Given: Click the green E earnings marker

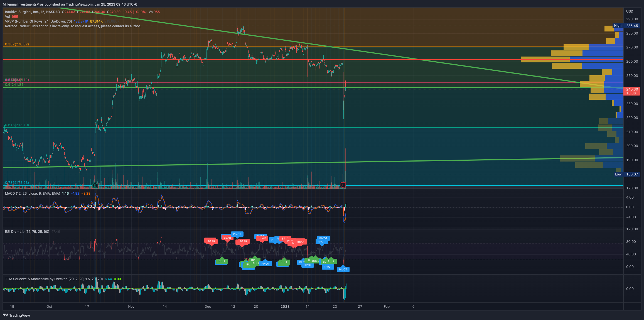Looking at the screenshot, I should click(x=95, y=185).
